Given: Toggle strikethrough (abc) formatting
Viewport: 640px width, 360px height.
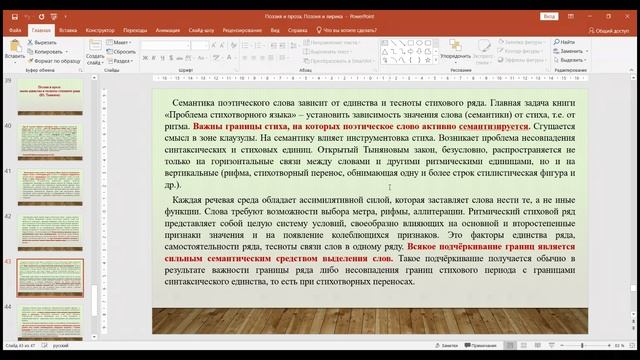Looking at the screenshot, I should [x=180, y=58].
